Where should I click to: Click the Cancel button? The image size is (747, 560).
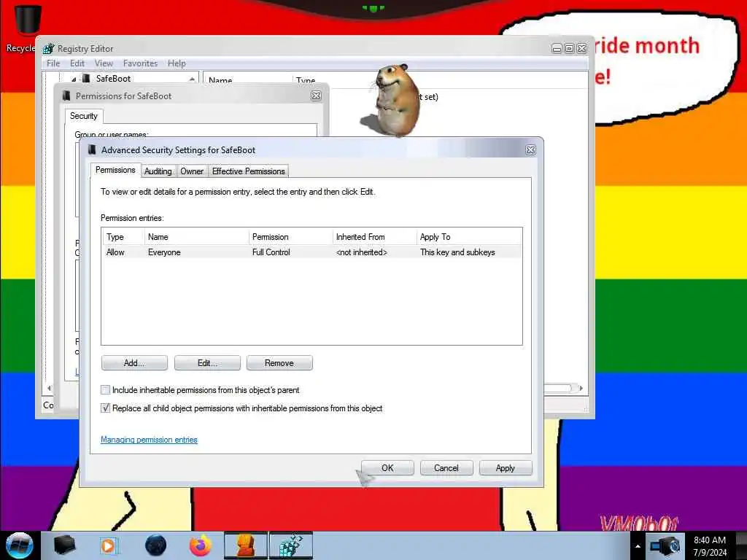pyautogui.click(x=446, y=468)
